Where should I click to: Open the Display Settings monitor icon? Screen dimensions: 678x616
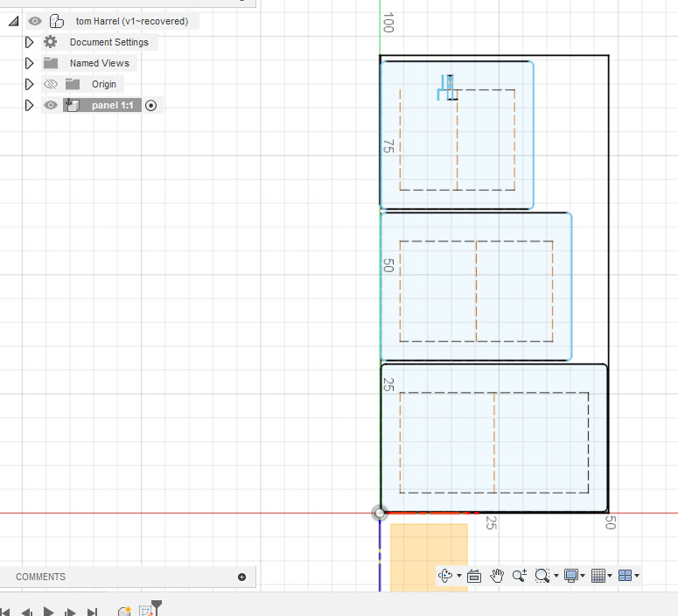[x=572, y=576]
